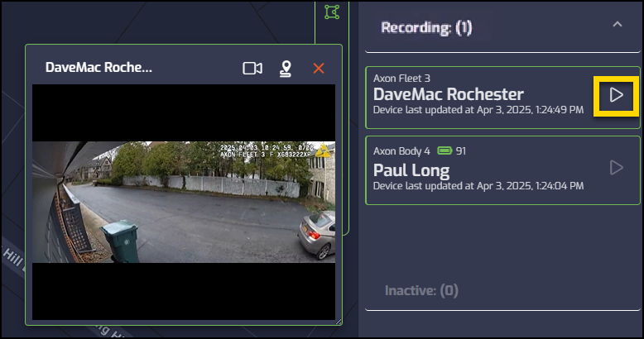
Task: Click the location pin icon in popup
Action: point(286,69)
